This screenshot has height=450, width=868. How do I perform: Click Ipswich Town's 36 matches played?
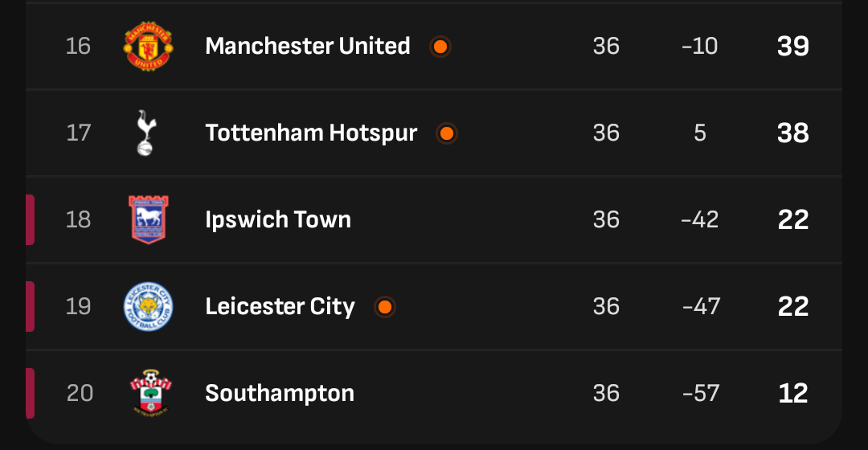[x=606, y=219]
